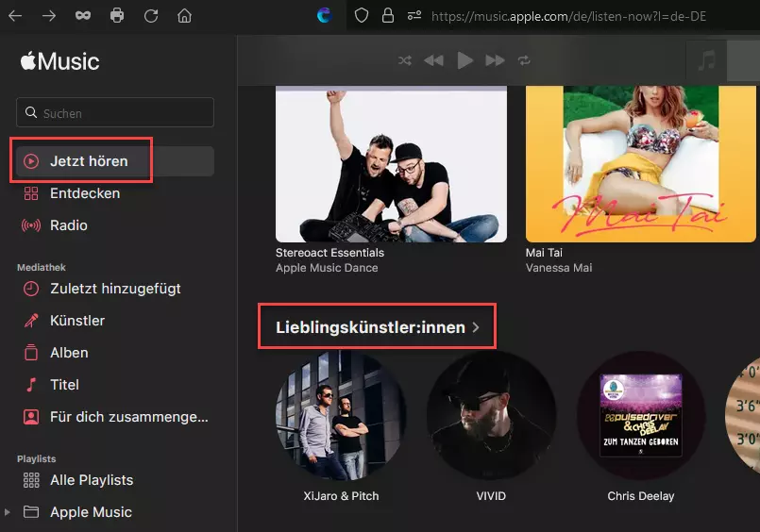Viewport: 760px width, 532px height.
Task: Click the Radio broadcast icon
Action: (31, 225)
